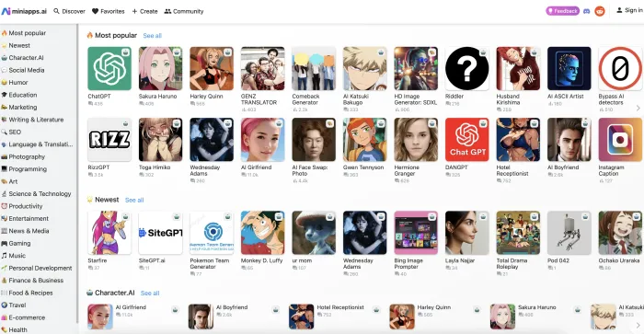This screenshot has height=334, width=644.
Task: Open the RizzGPT app icon
Action: coord(109,140)
